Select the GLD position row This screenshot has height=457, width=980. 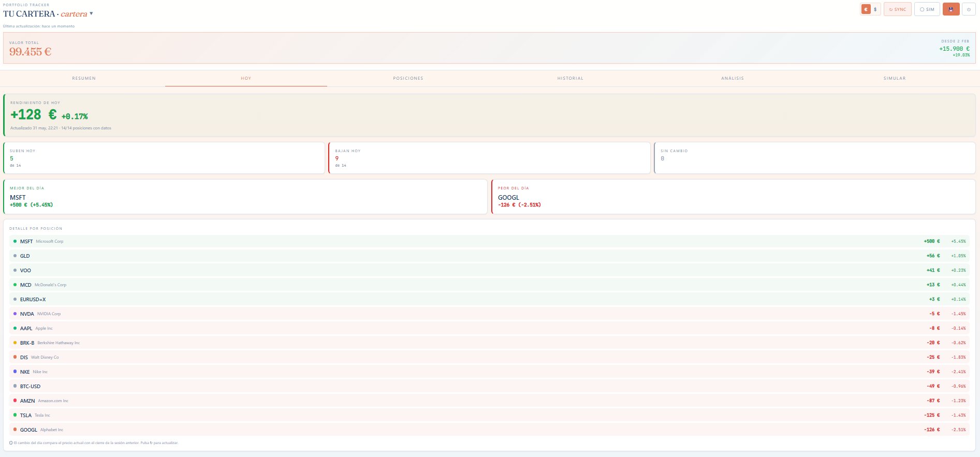[489, 256]
